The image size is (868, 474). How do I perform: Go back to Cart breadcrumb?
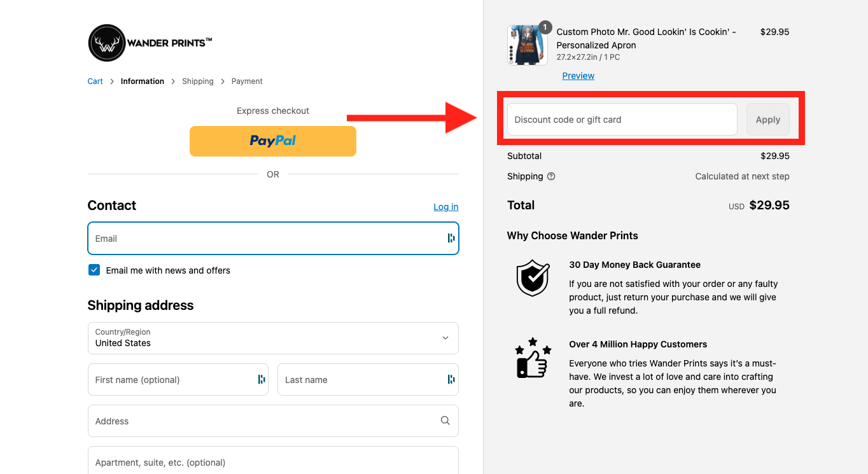click(x=95, y=81)
